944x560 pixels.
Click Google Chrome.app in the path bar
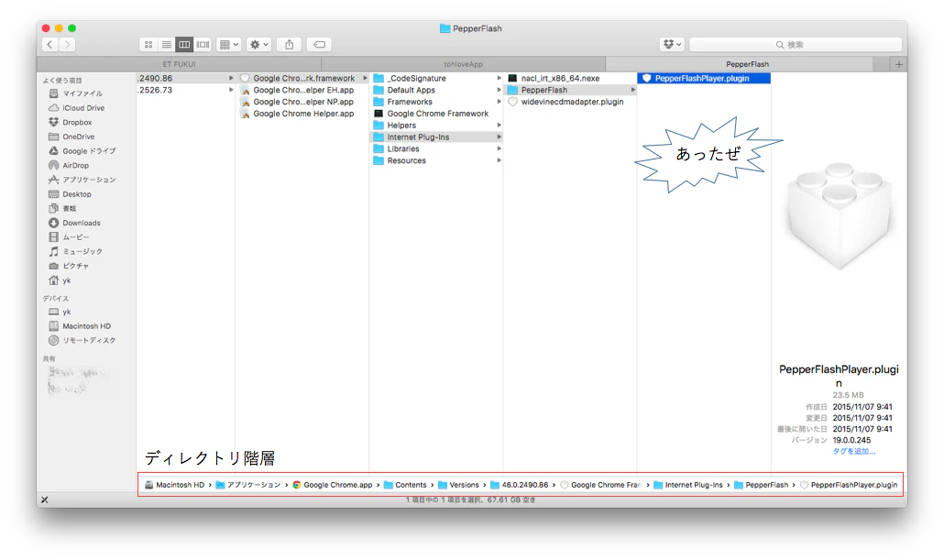tap(333, 485)
